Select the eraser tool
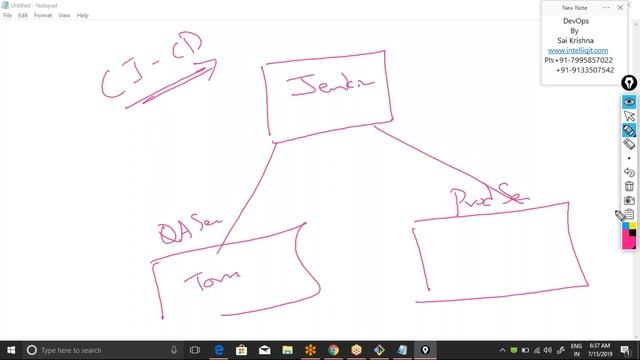640x360 pixels. coord(629,144)
